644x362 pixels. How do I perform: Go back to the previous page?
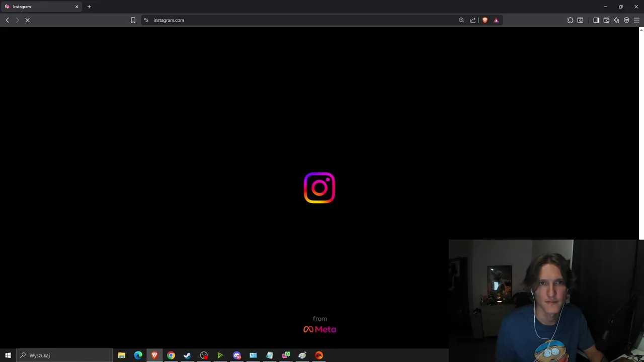click(x=7, y=20)
